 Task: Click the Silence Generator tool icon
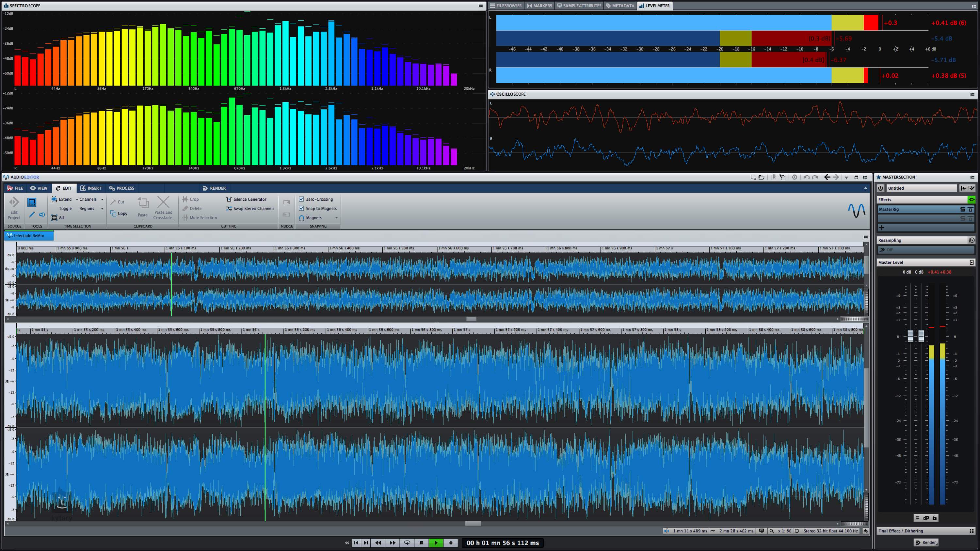pyautogui.click(x=229, y=199)
